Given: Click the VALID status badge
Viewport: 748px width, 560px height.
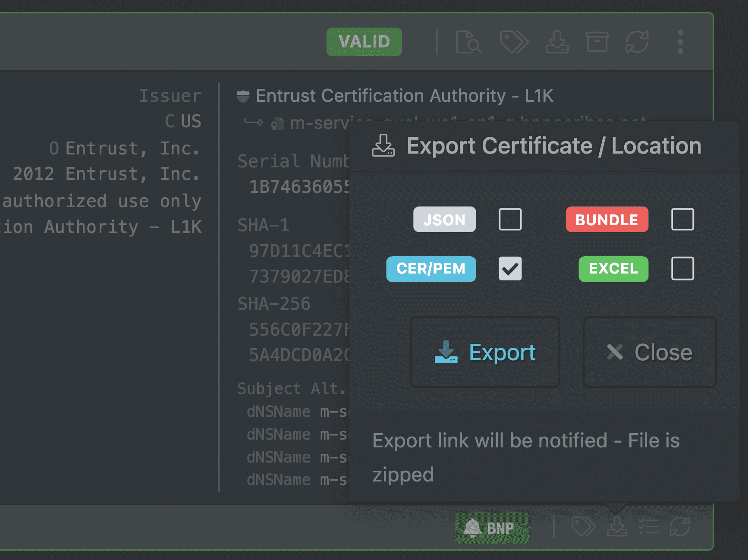Looking at the screenshot, I should click(364, 42).
